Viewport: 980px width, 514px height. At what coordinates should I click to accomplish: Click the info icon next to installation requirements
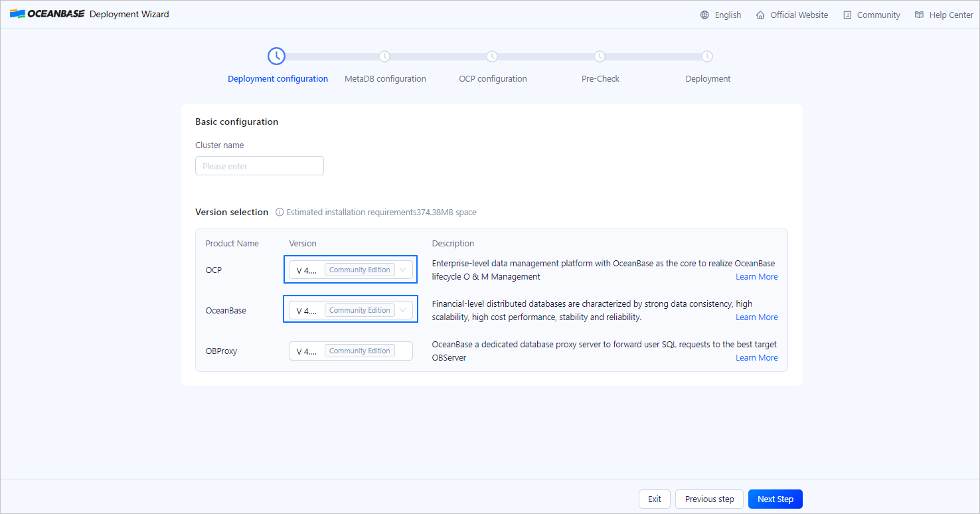(280, 212)
